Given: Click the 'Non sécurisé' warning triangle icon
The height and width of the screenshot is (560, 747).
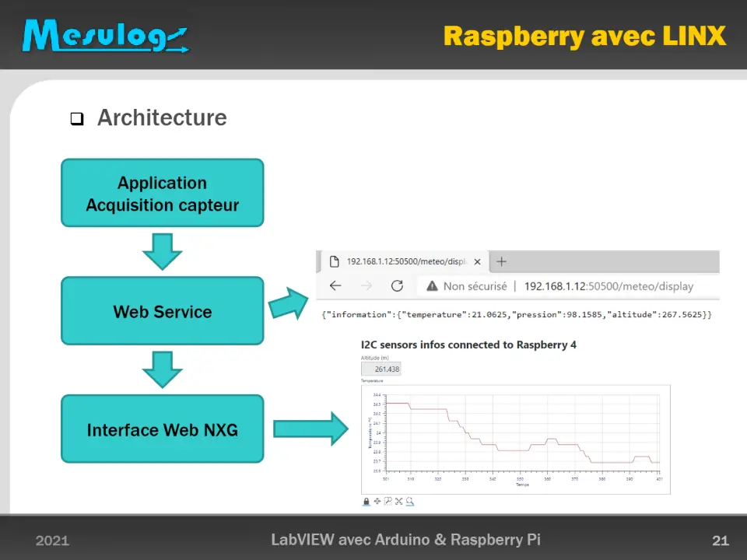Looking at the screenshot, I should tap(432, 285).
